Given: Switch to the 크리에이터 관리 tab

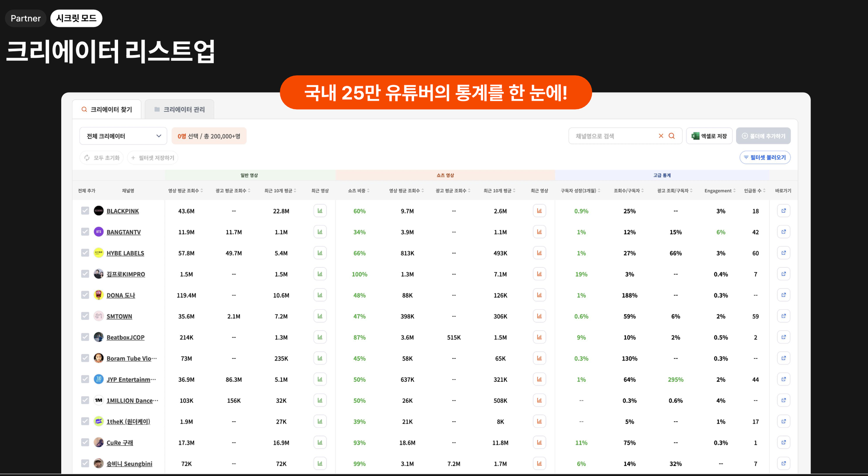Looking at the screenshot, I should point(180,109).
